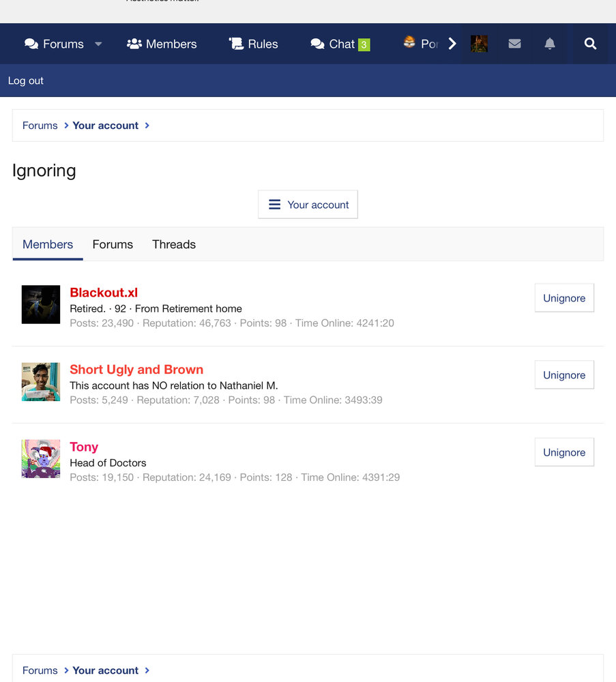
Task: Expand the Forums dropdown arrow
Action: coord(98,44)
